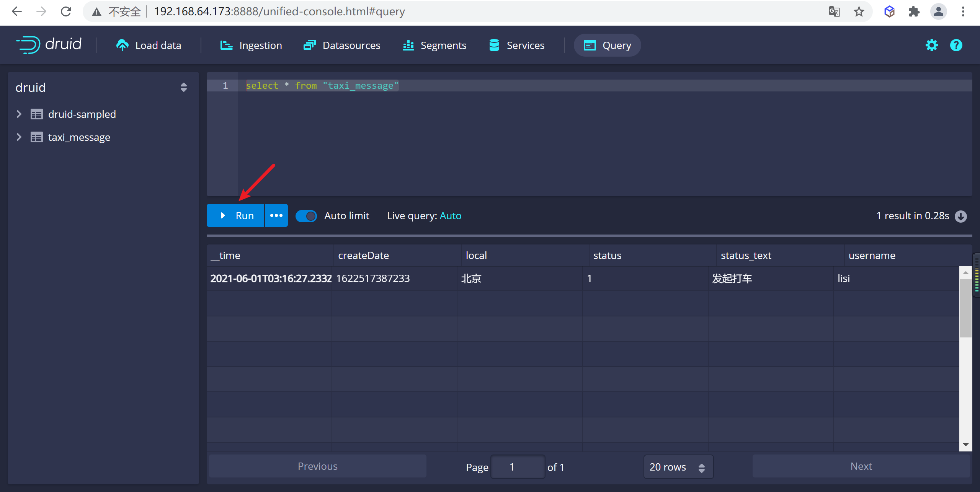Open the Segments view
This screenshot has width=980, height=492.
[x=434, y=45]
